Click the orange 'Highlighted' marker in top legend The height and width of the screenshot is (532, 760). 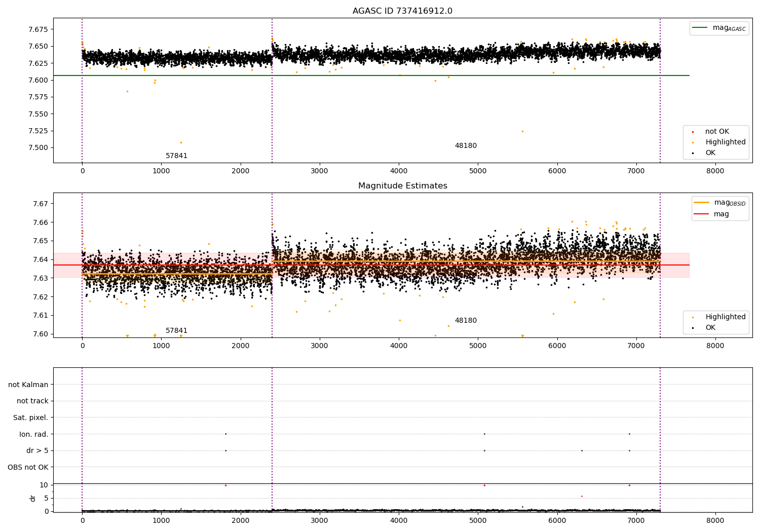(x=693, y=142)
